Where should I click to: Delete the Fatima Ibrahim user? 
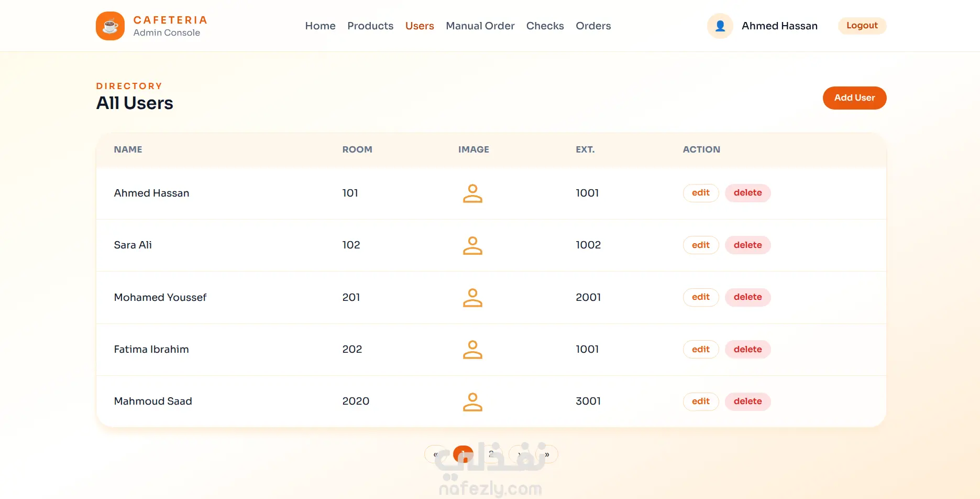pos(748,349)
